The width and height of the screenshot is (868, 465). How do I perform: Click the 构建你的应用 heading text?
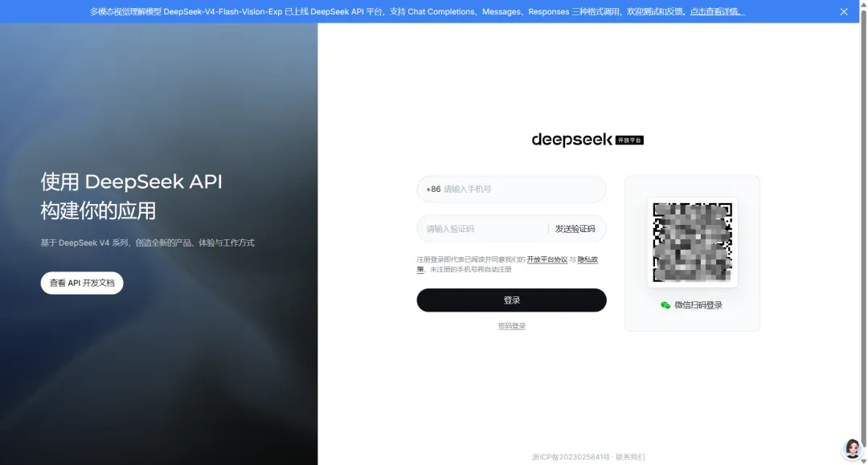tap(98, 210)
